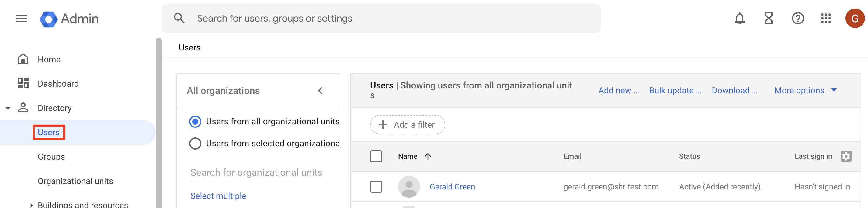
Task: Expand Buildings and resources
Action: [x=31, y=205]
